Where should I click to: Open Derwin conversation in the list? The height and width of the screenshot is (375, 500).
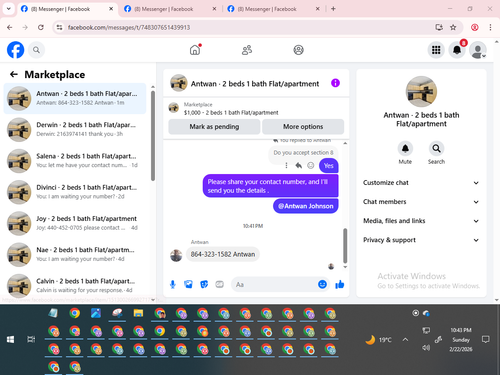pyautogui.click(x=75, y=130)
